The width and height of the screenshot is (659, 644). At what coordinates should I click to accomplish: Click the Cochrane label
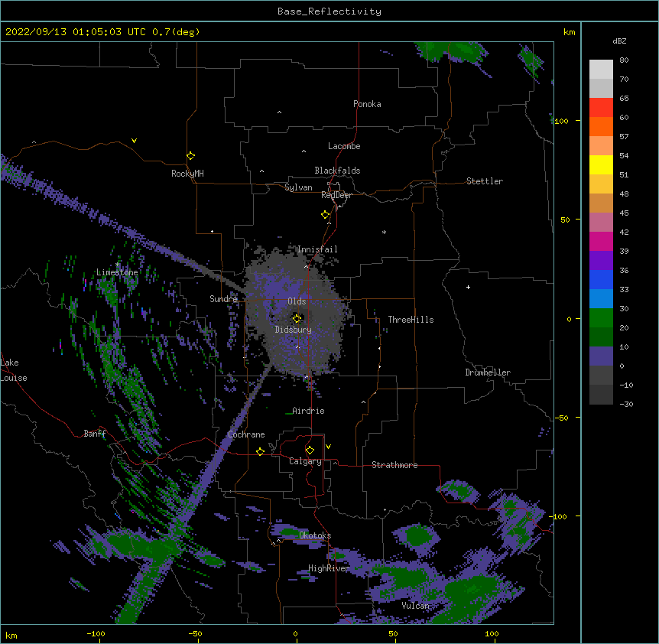tap(246, 434)
